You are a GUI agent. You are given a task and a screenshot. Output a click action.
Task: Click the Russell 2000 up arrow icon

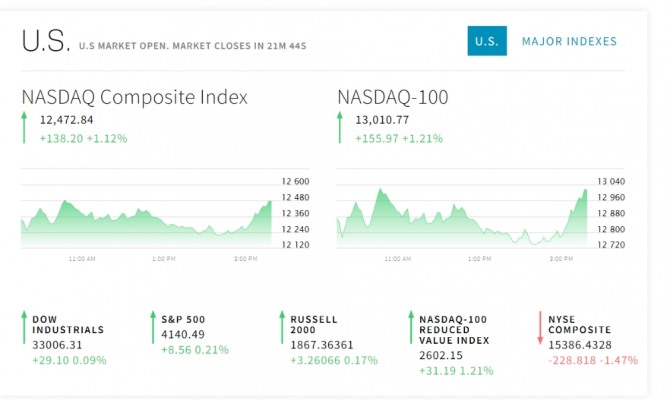tap(282, 328)
